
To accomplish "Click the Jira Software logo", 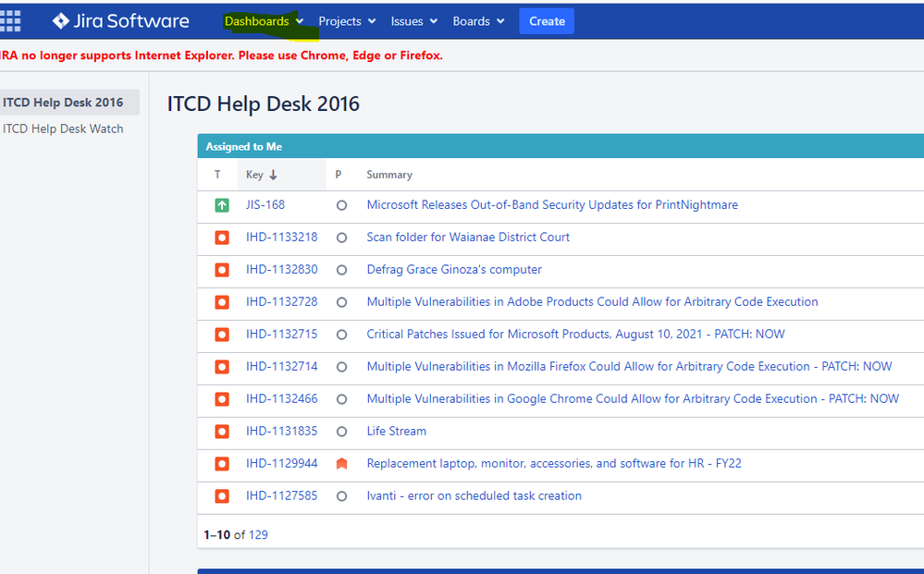I will 121,21.
